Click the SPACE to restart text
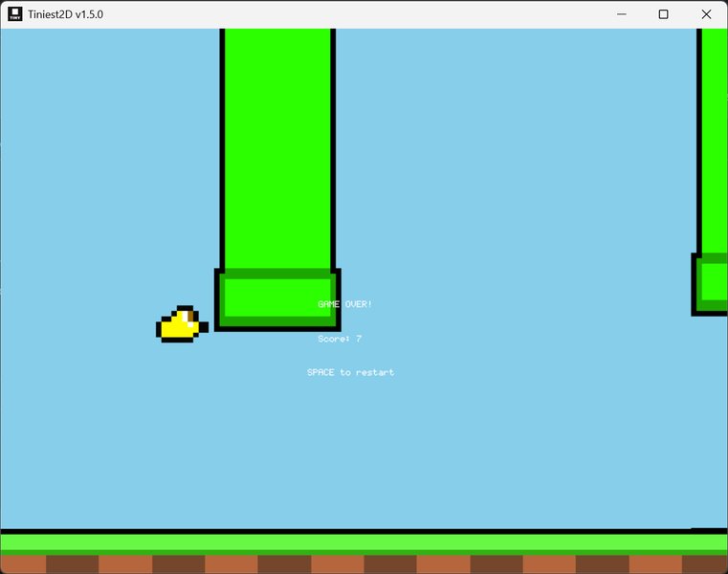 pos(350,372)
